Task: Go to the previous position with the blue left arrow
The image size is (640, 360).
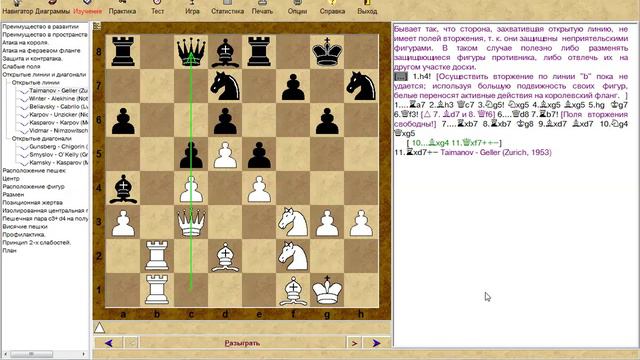Action: coord(109,343)
